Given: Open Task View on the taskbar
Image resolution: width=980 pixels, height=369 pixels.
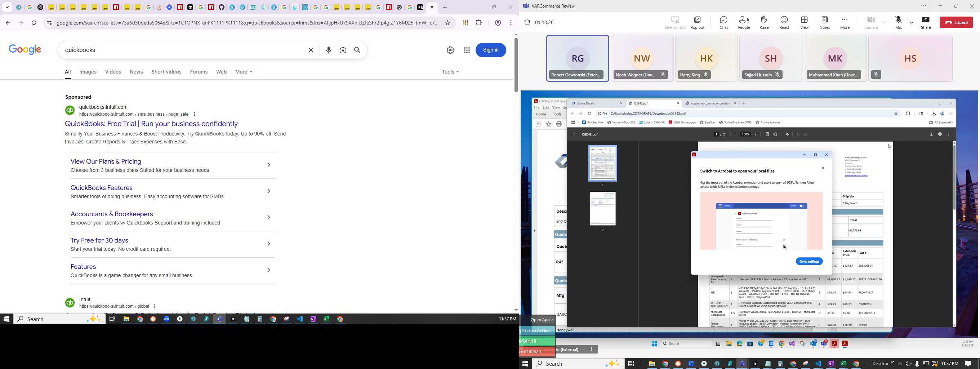Looking at the screenshot, I should 631,364.
